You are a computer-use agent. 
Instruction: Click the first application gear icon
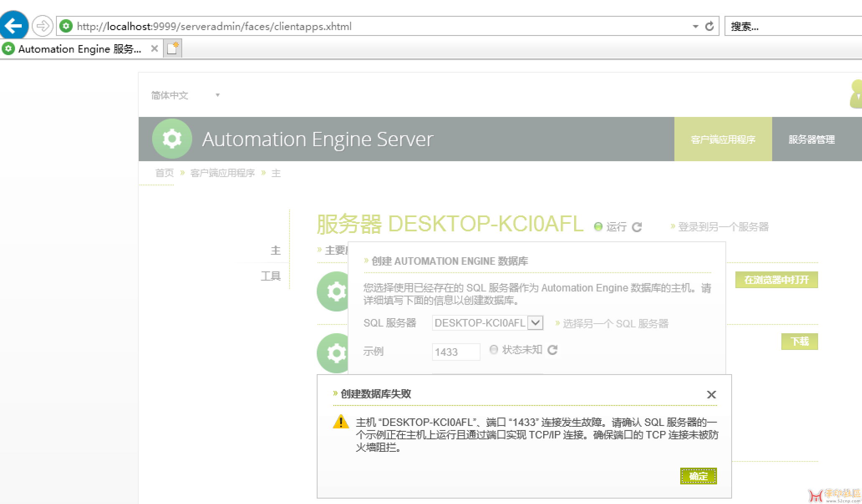pyautogui.click(x=332, y=291)
